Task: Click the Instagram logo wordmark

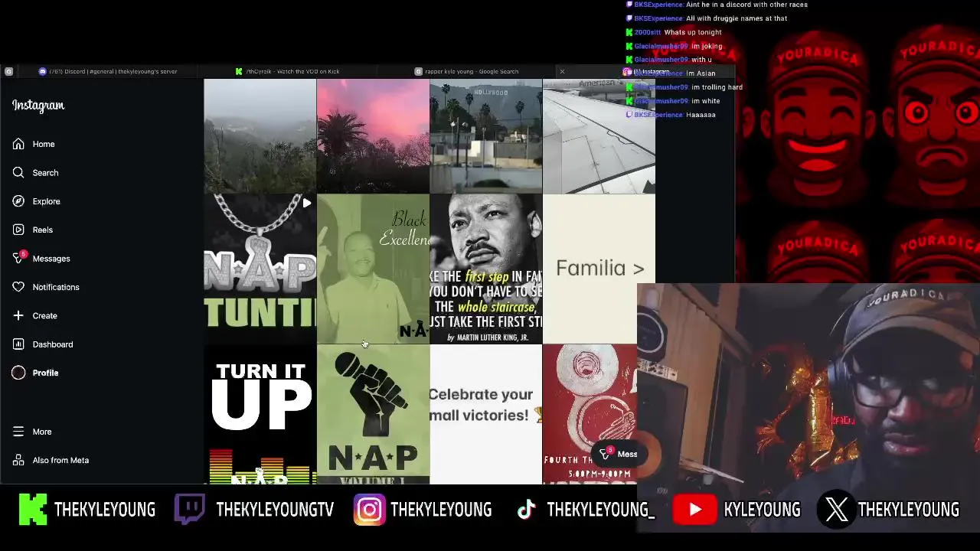Action: (x=38, y=106)
